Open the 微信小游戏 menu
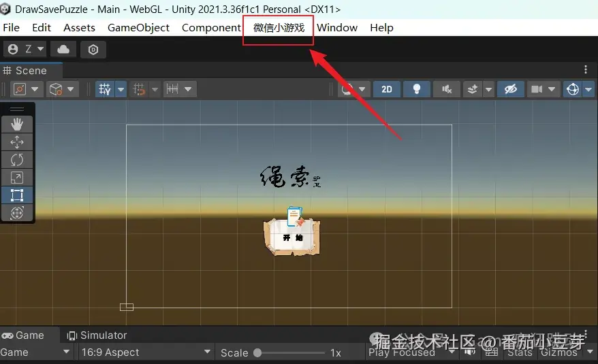The image size is (598, 364). click(279, 28)
